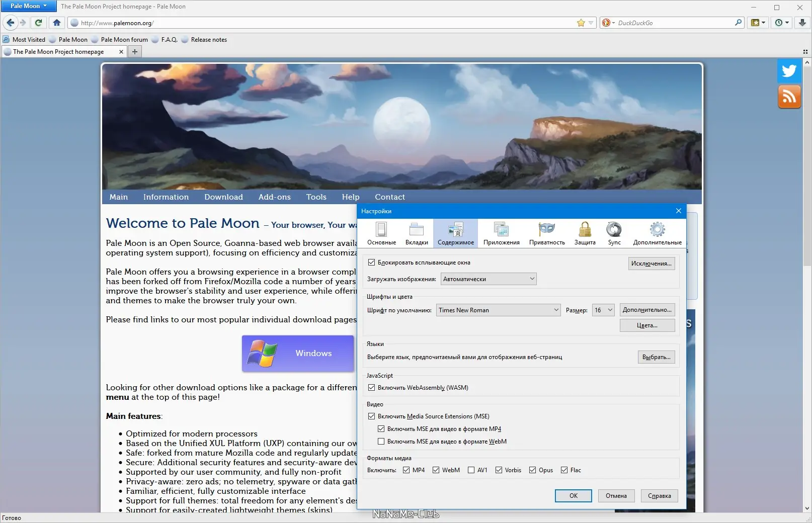The image size is (812, 523).
Task: Toggle Блокировать всплывающие окна checkbox
Action: click(372, 263)
